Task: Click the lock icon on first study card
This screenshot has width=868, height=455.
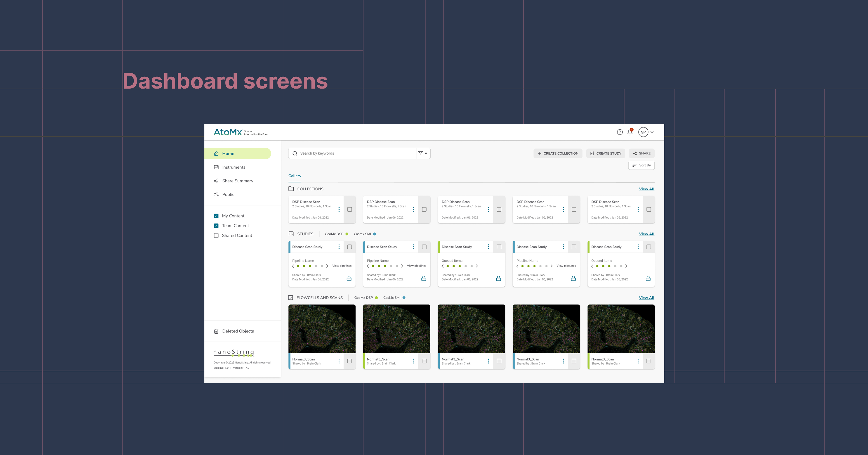Action: tap(349, 278)
